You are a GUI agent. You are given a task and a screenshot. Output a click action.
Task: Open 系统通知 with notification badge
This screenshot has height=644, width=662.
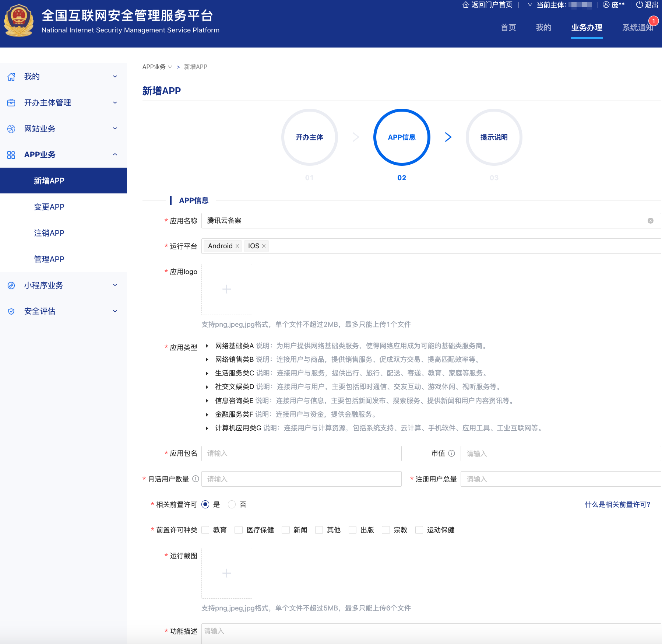[x=638, y=27]
